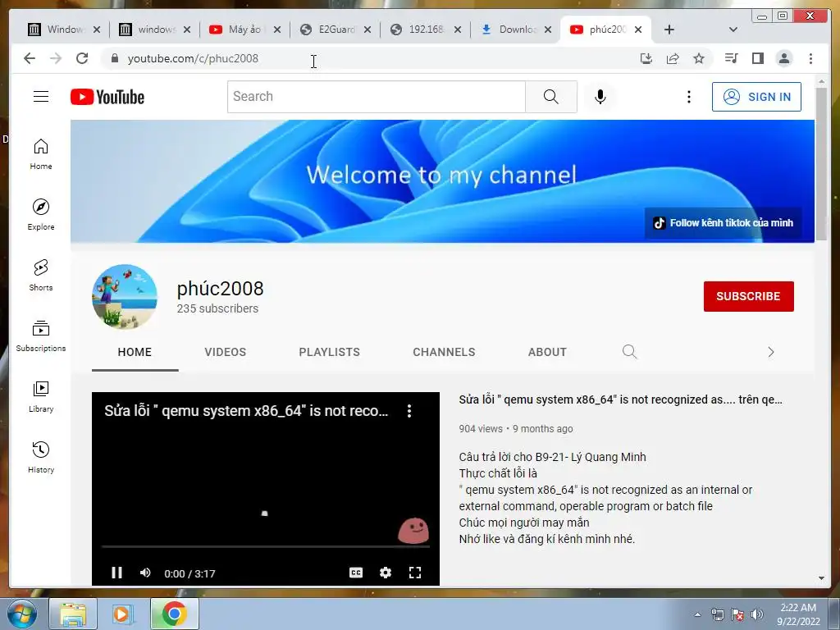Open the Action Center flag icon
The height and width of the screenshot is (630, 840).
(x=737, y=614)
